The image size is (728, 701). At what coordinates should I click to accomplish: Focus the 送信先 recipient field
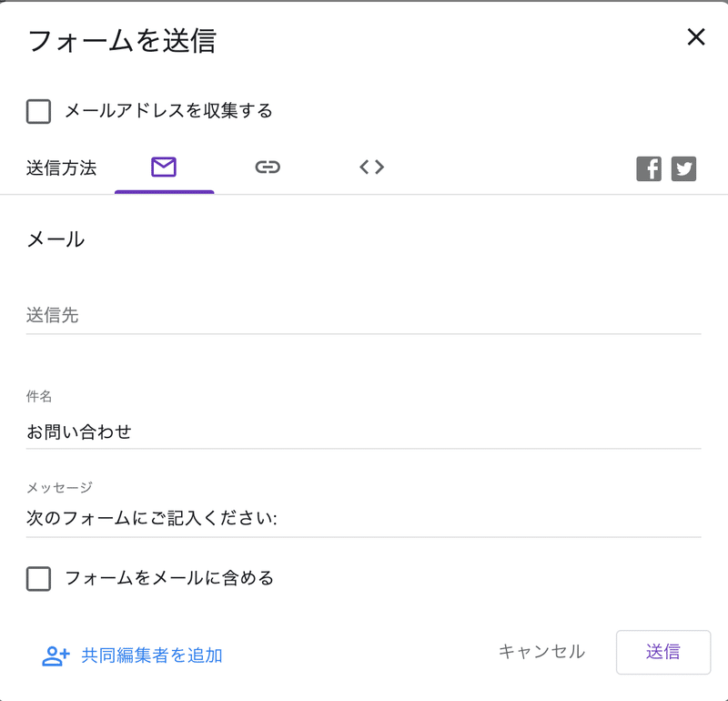pos(363,315)
